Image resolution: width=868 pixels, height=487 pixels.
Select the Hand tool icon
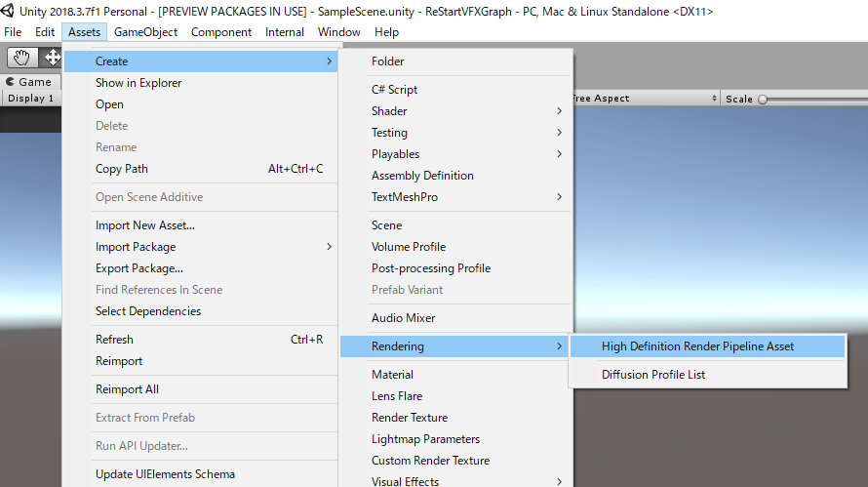coord(22,57)
